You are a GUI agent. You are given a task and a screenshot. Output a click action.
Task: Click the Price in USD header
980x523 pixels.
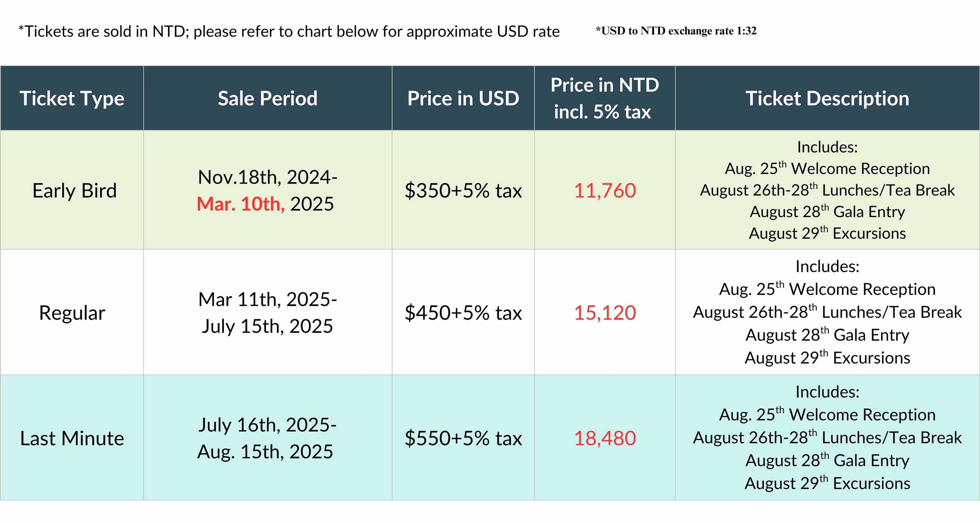pos(463,98)
